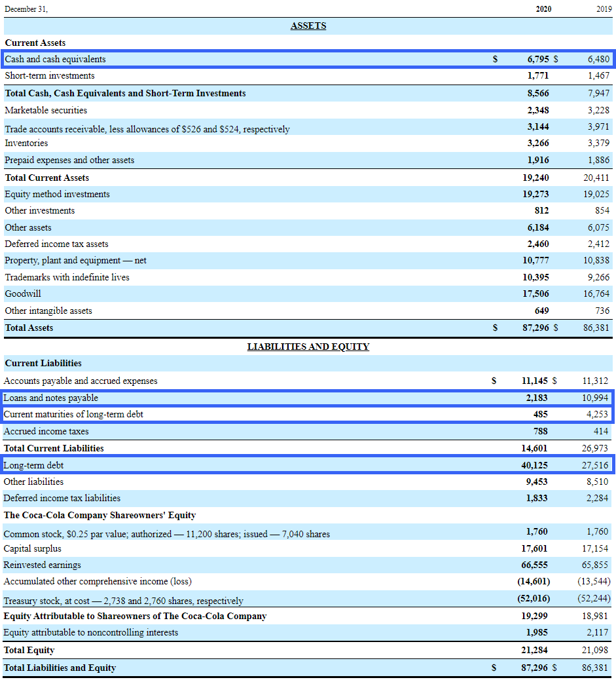Viewport: 616px width, 682px height.
Task: Click the 2020 column header
Action: click(543, 9)
